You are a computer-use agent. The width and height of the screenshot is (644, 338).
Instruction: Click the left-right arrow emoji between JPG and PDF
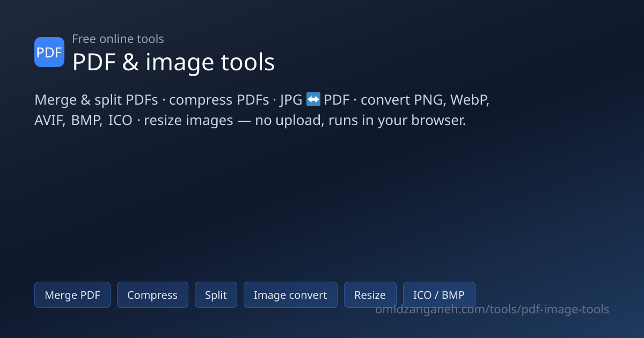(x=313, y=99)
